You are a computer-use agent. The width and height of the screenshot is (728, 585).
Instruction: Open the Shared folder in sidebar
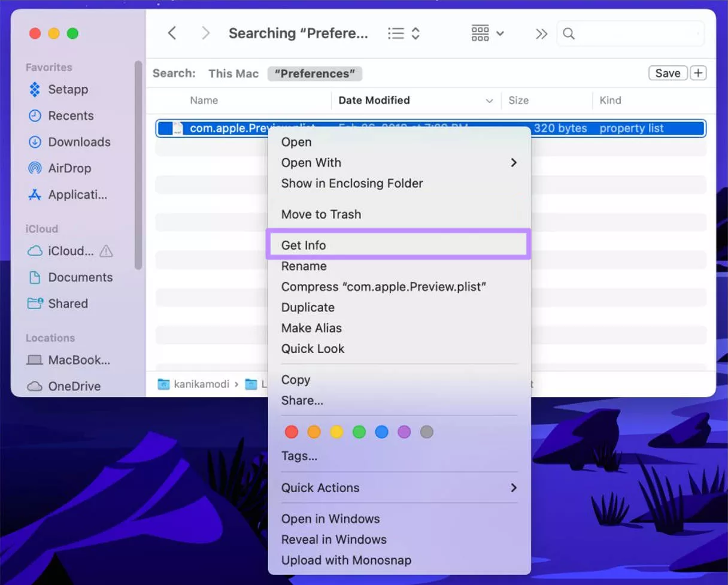coord(58,304)
